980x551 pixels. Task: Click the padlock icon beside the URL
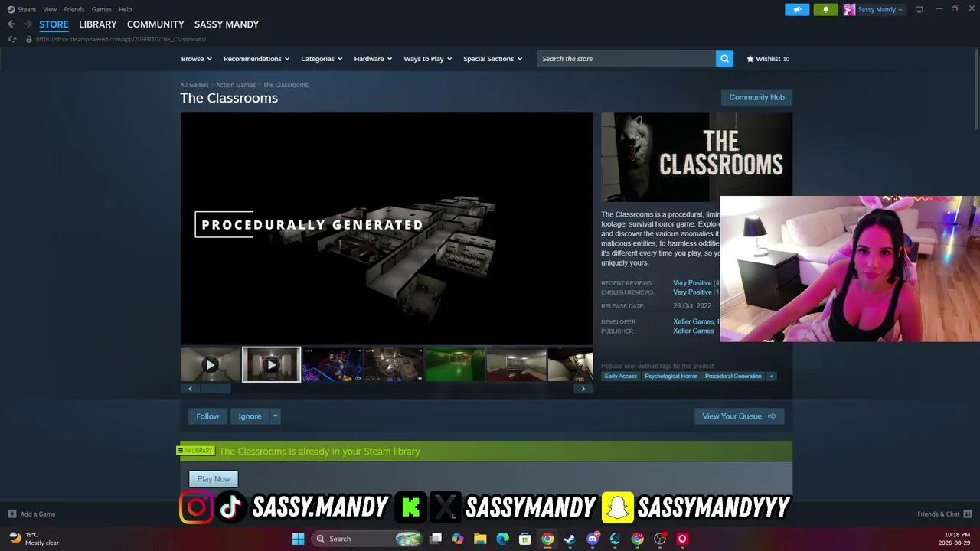coord(29,39)
